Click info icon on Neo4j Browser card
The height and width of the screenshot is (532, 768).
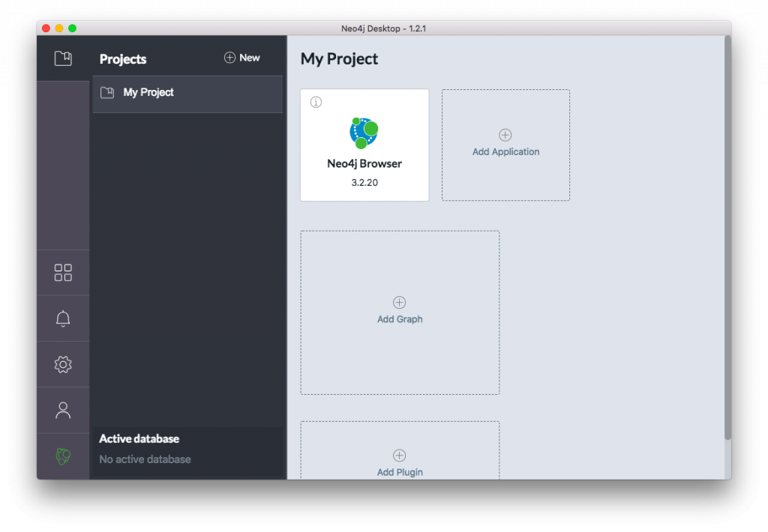tap(316, 102)
